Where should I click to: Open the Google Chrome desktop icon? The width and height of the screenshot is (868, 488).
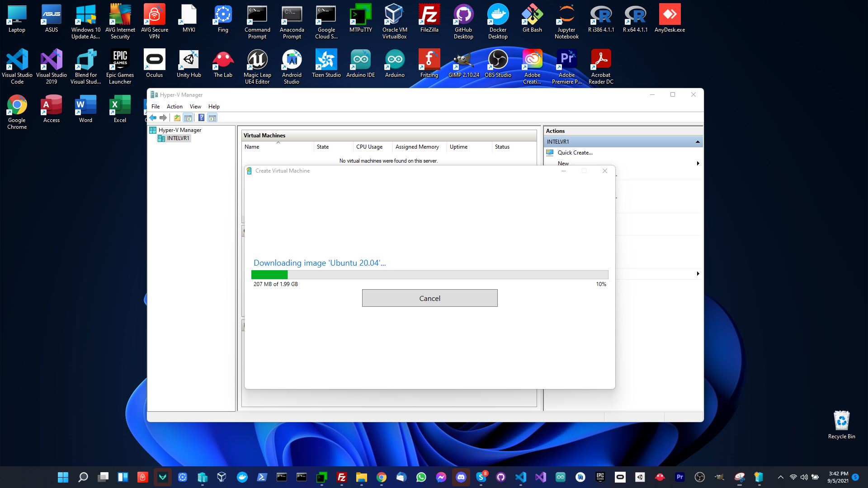click(17, 112)
